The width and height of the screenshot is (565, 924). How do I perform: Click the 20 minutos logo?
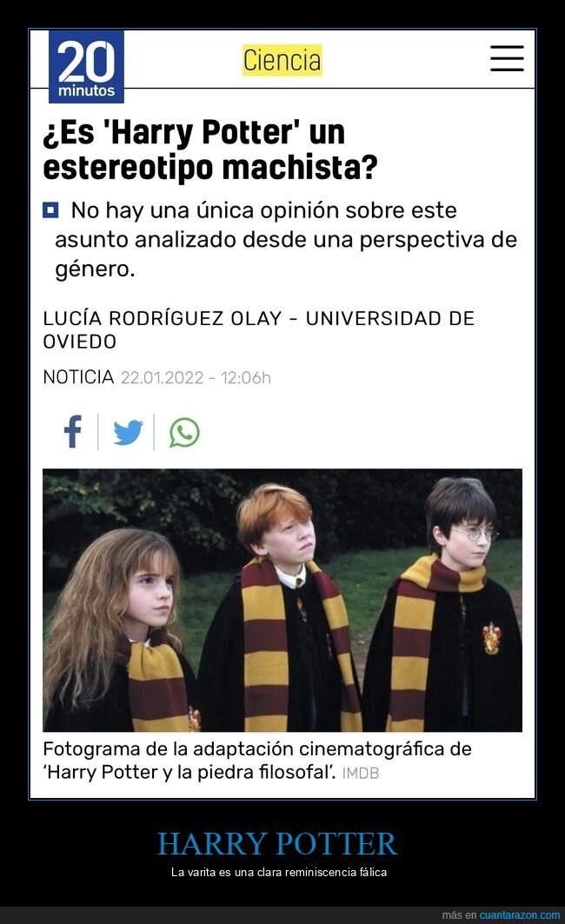(86, 67)
